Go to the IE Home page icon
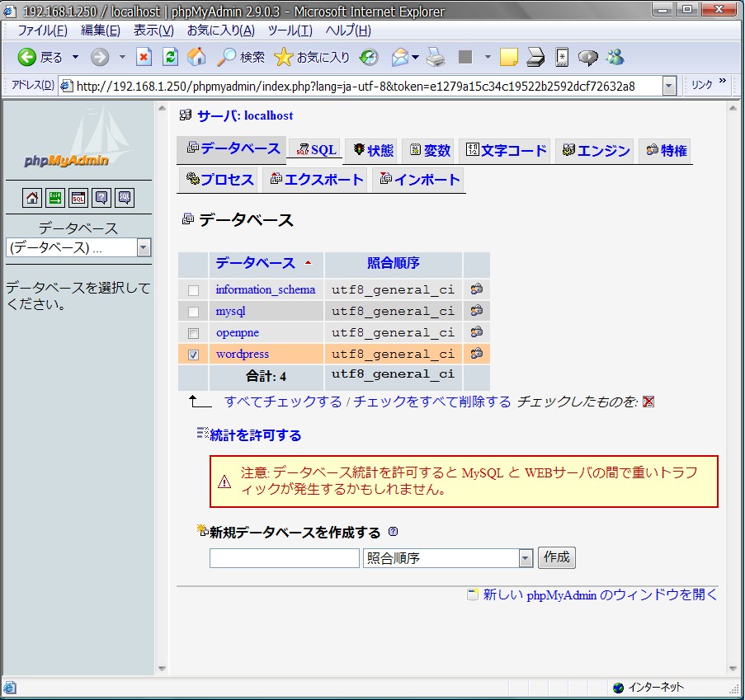Viewport: 745px width, 700px height. (196, 57)
